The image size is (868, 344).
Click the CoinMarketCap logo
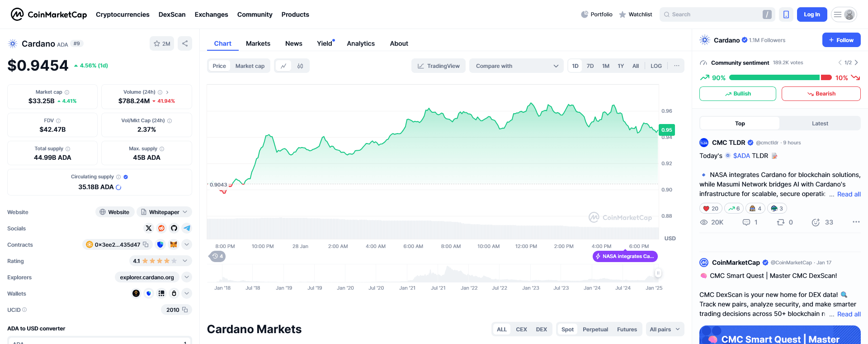pos(49,14)
